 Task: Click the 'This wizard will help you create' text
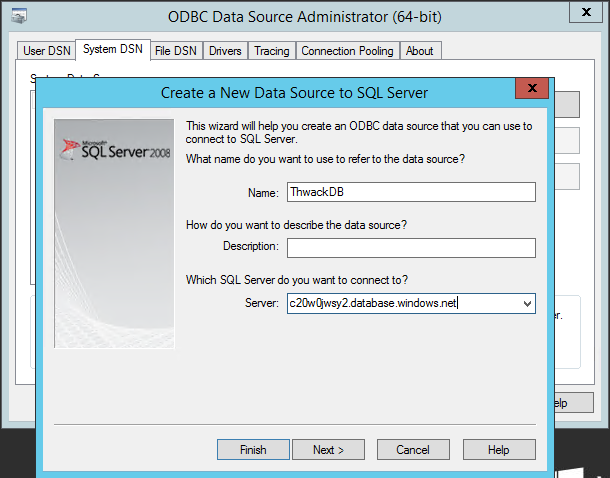pyautogui.click(x=359, y=132)
